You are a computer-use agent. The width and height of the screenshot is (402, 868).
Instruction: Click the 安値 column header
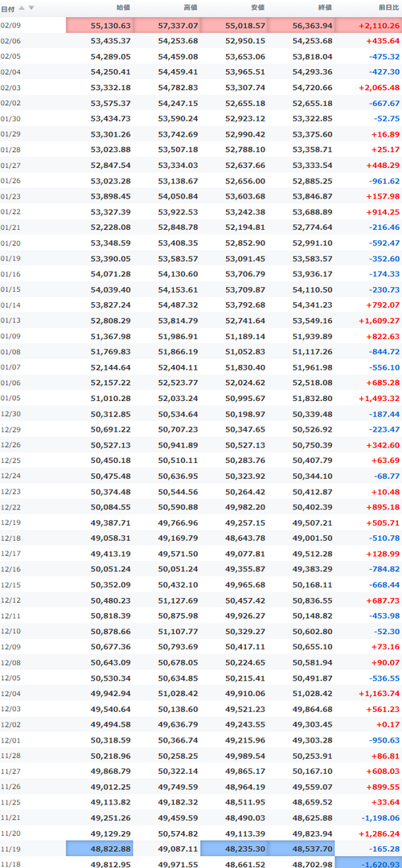258,8
